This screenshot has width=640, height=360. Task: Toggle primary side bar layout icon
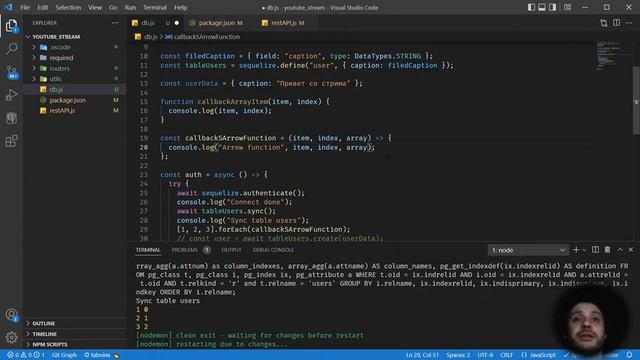531,7
